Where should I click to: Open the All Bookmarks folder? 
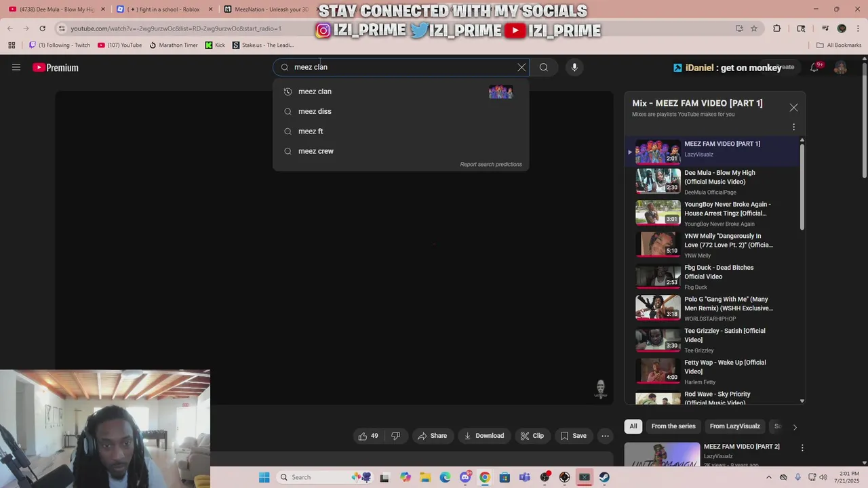click(839, 45)
